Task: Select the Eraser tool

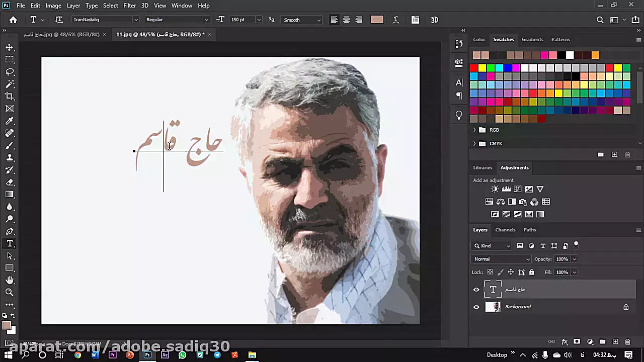Action: tap(10, 182)
